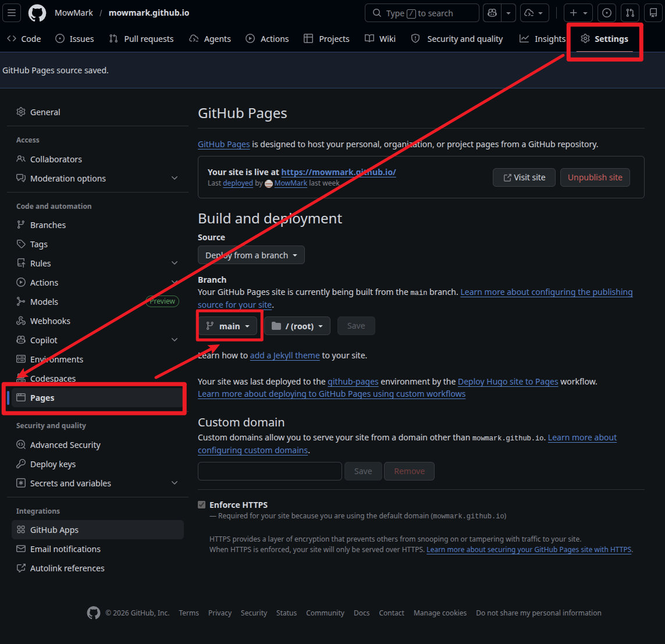Screen dimensions: 665x644
Task: Switch to the Actions tab
Action: [x=267, y=38]
